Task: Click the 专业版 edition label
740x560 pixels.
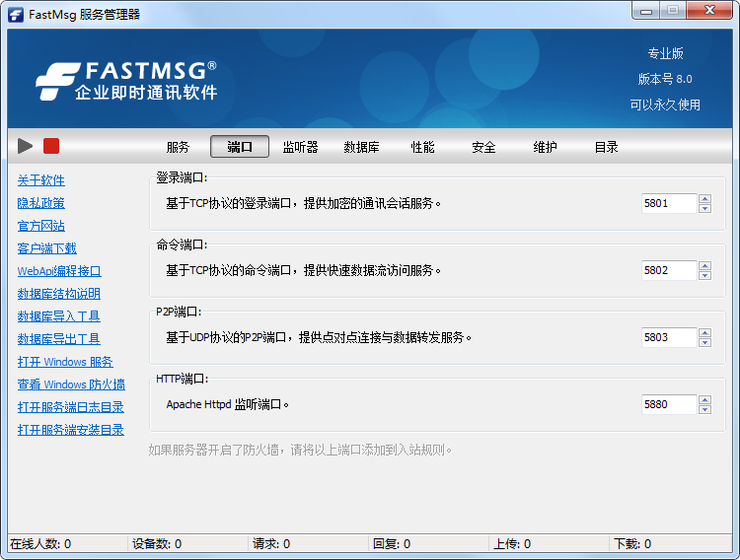Action: (665, 53)
